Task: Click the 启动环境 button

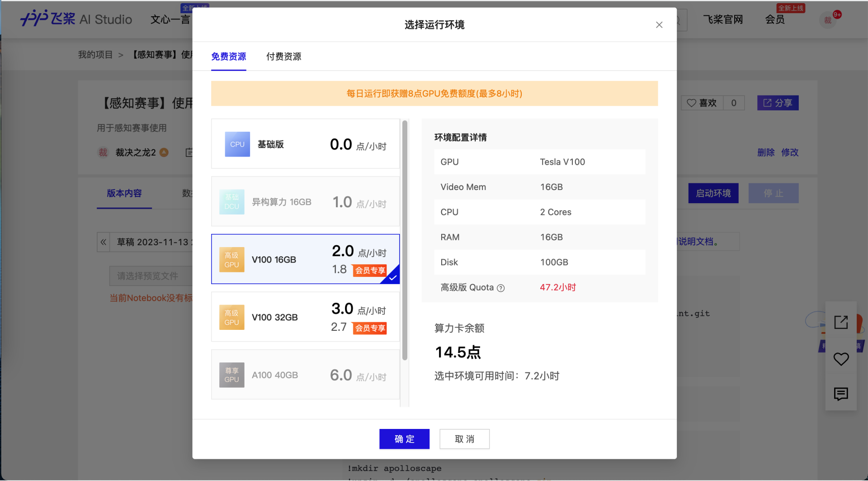Action: click(x=713, y=193)
